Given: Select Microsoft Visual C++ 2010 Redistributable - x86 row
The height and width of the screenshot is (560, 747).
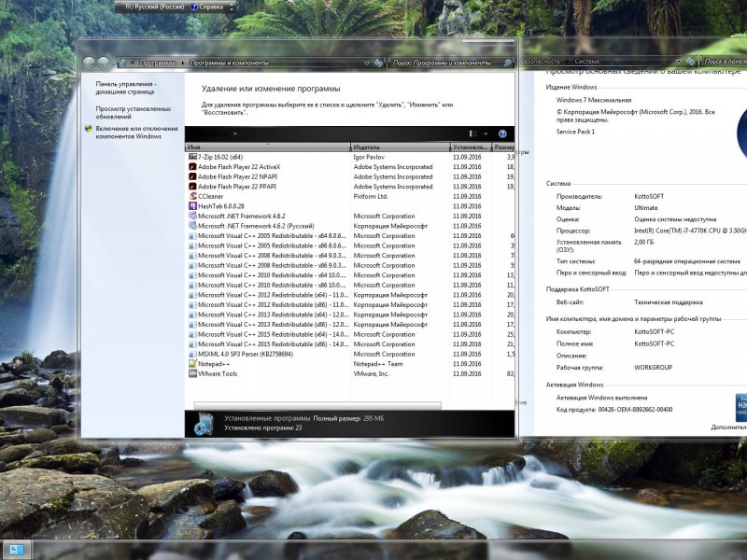Looking at the screenshot, I should (272, 286).
